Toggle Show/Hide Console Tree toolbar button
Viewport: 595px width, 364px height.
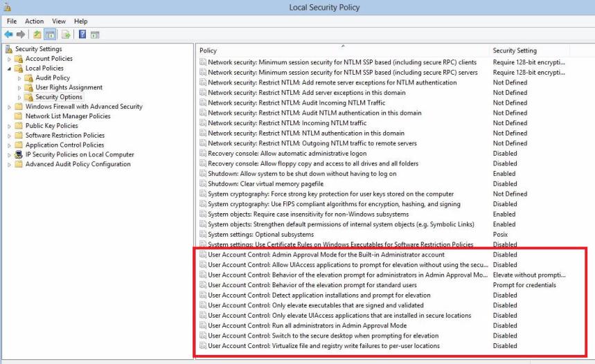pos(50,35)
